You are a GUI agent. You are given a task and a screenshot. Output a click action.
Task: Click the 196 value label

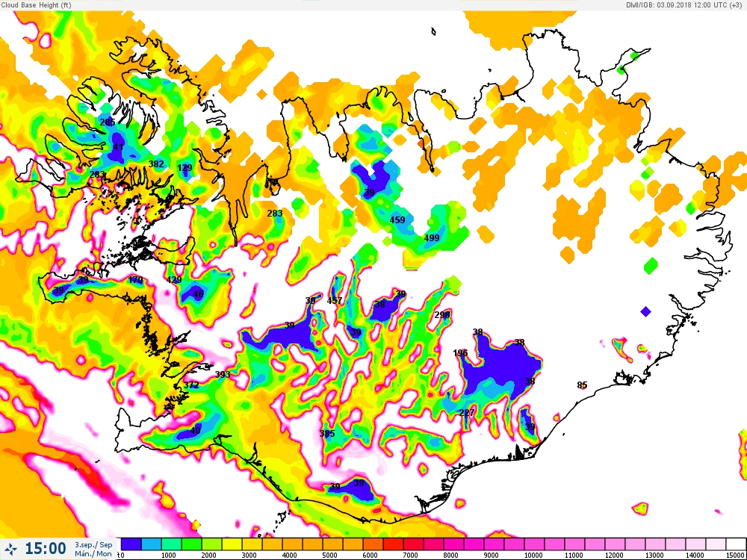click(460, 353)
